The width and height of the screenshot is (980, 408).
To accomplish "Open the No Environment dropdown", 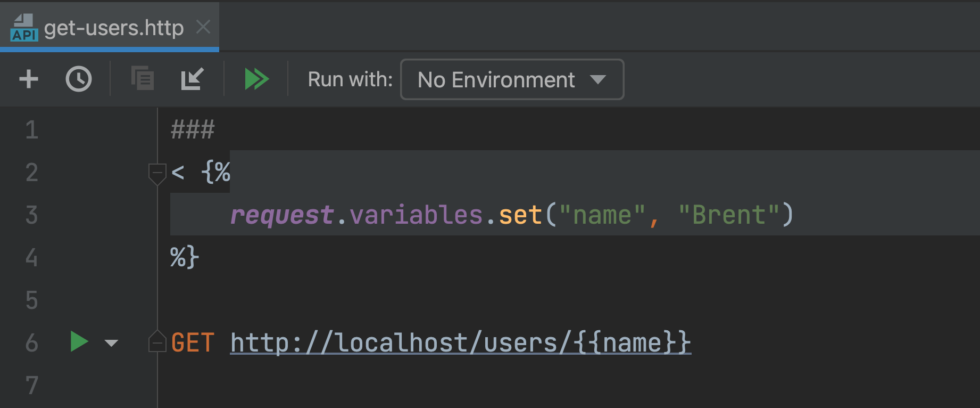I will pyautogui.click(x=511, y=80).
